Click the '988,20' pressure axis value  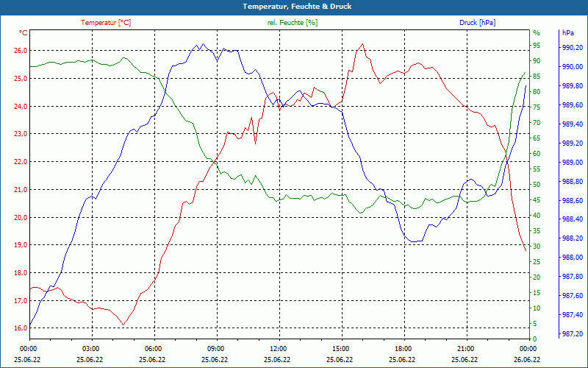point(573,238)
